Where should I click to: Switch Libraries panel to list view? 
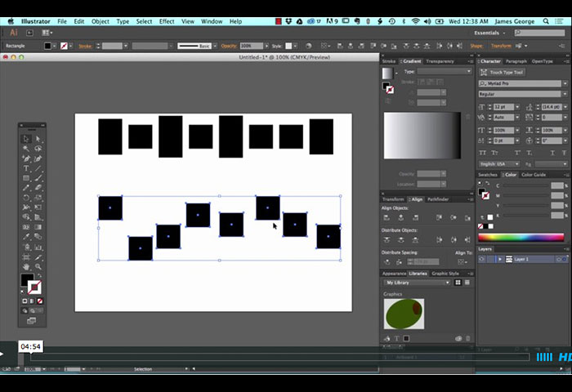[x=467, y=283]
